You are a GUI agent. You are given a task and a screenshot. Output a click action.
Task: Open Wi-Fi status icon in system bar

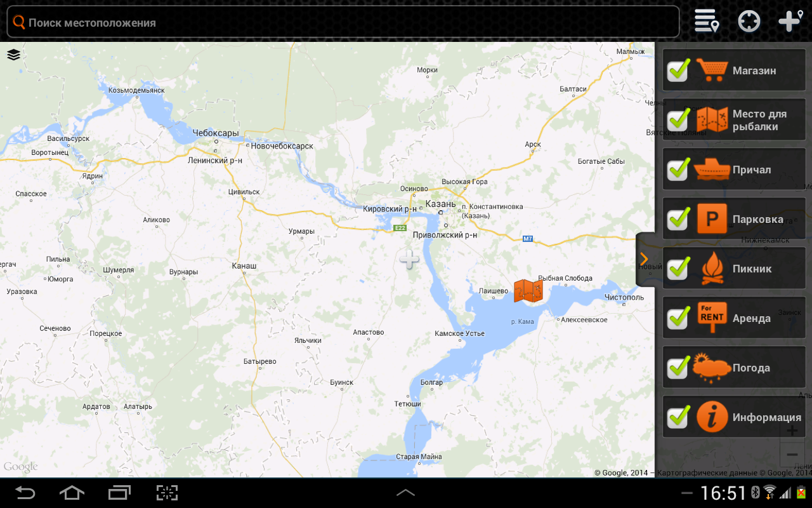pyautogui.click(x=769, y=493)
